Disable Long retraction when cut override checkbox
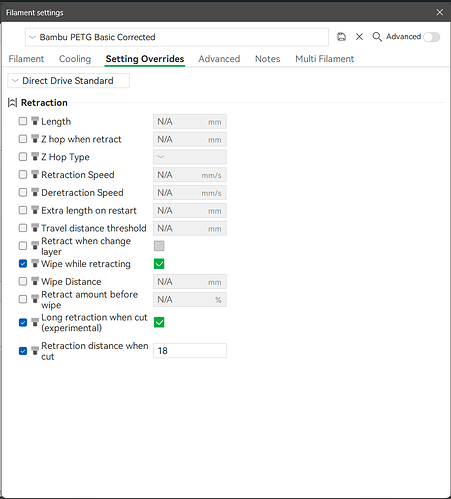The height and width of the screenshot is (499, 451). [x=23, y=322]
